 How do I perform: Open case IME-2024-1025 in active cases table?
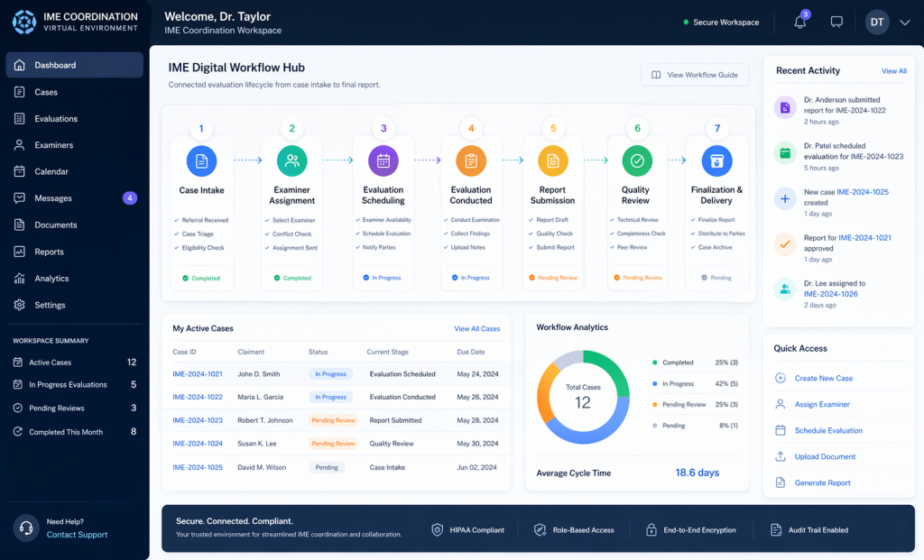[x=198, y=467]
